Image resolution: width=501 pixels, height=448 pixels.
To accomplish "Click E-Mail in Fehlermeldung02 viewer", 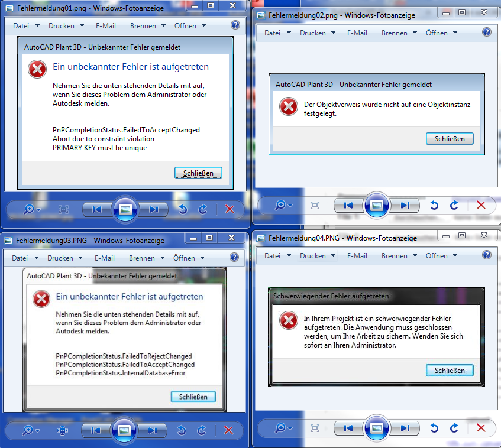I will point(357,33).
